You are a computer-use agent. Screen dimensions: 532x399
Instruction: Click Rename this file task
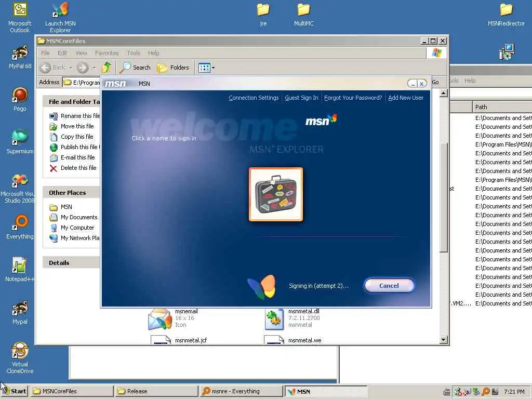pos(75,116)
